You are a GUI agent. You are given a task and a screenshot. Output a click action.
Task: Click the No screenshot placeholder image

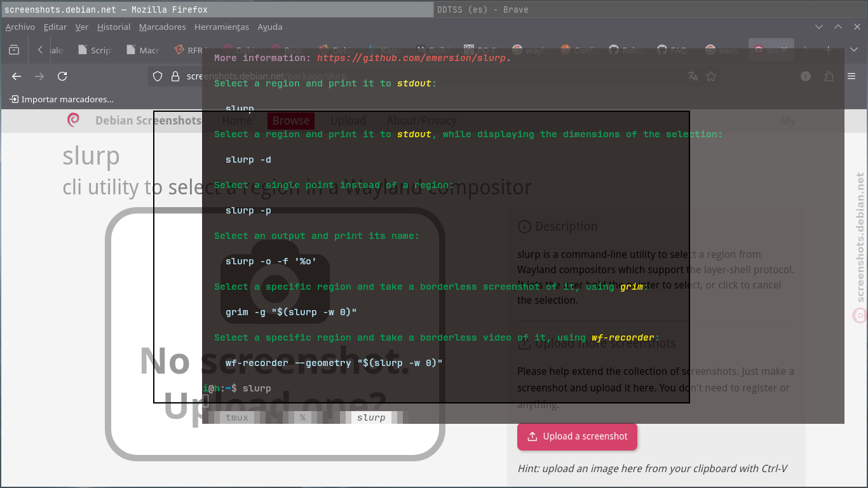coord(275,334)
